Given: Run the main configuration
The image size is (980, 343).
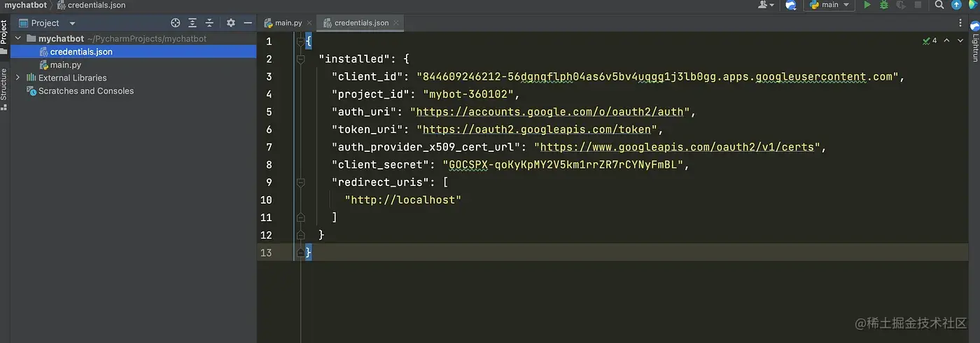Looking at the screenshot, I should [x=867, y=5].
